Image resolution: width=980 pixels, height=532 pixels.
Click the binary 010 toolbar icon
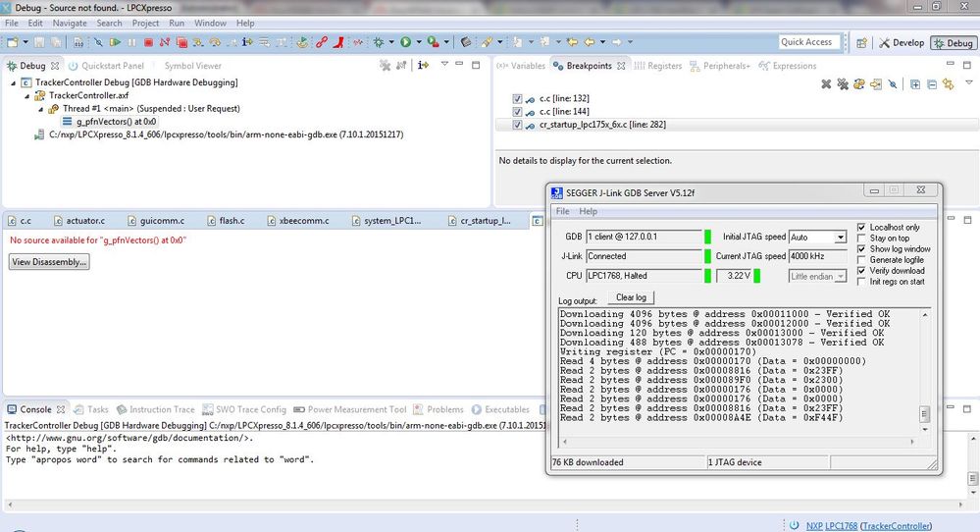pyautogui.click(x=78, y=42)
